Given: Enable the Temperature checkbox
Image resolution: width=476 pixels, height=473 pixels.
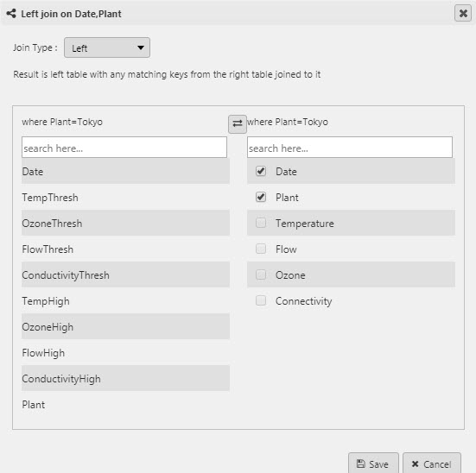Looking at the screenshot, I should pos(261,223).
